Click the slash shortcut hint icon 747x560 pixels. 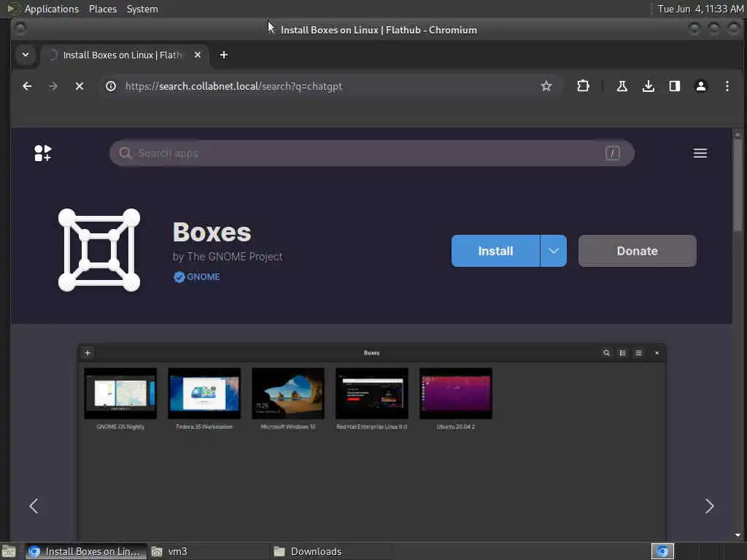[612, 153]
